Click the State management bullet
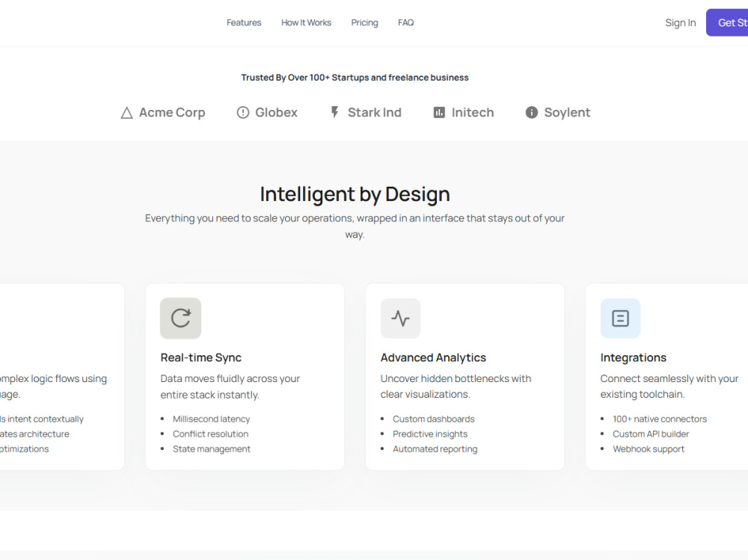This screenshot has width=748, height=560. pos(212,449)
